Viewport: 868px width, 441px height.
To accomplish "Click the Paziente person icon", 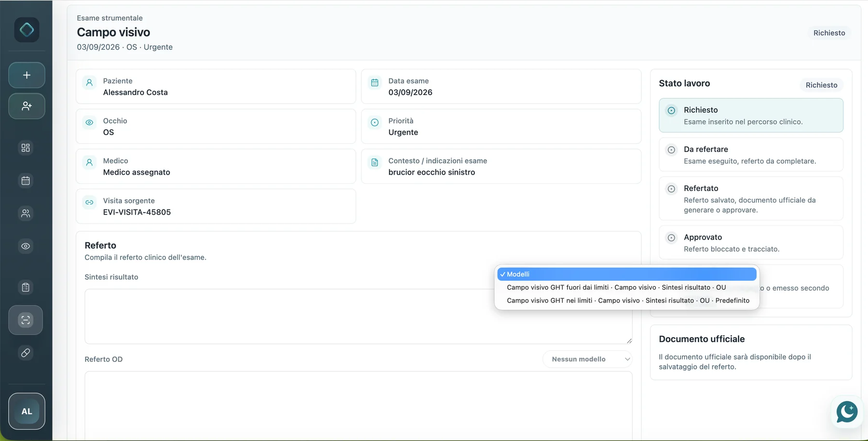I will [89, 83].
